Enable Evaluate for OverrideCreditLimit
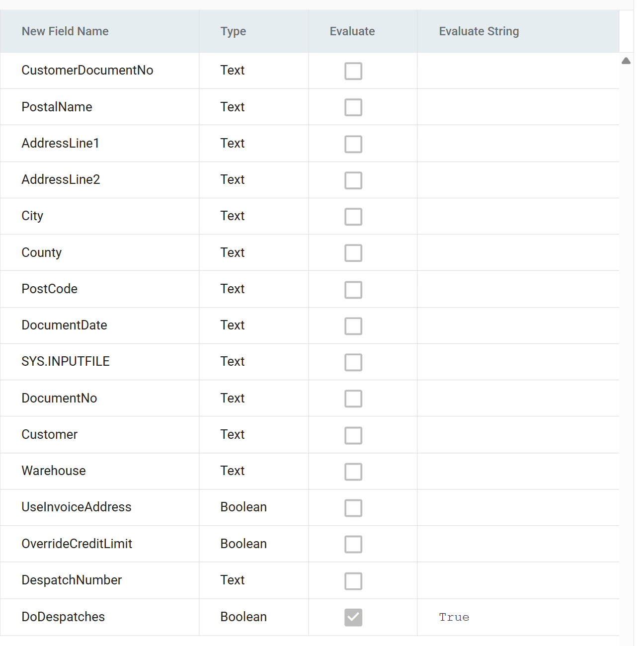Screen dimensions: 644x646 pos(353,544)
